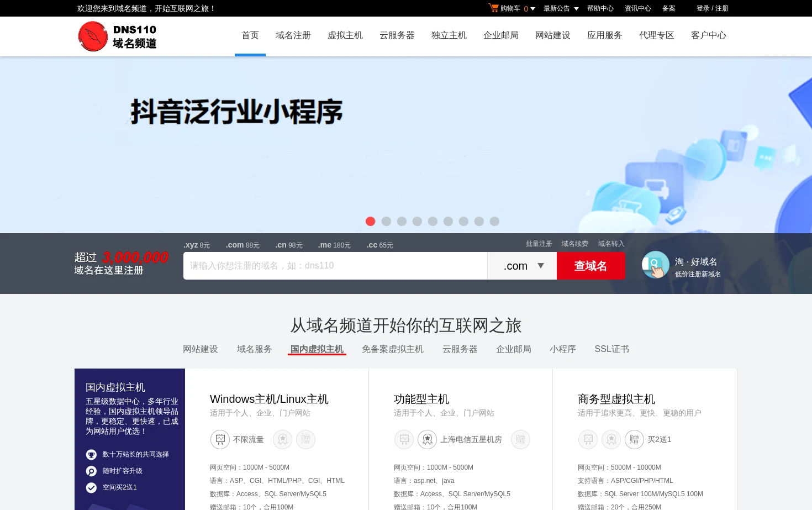Open the shopping cart icon
Viewport: 812px width, 510px height.
(493, 8)
